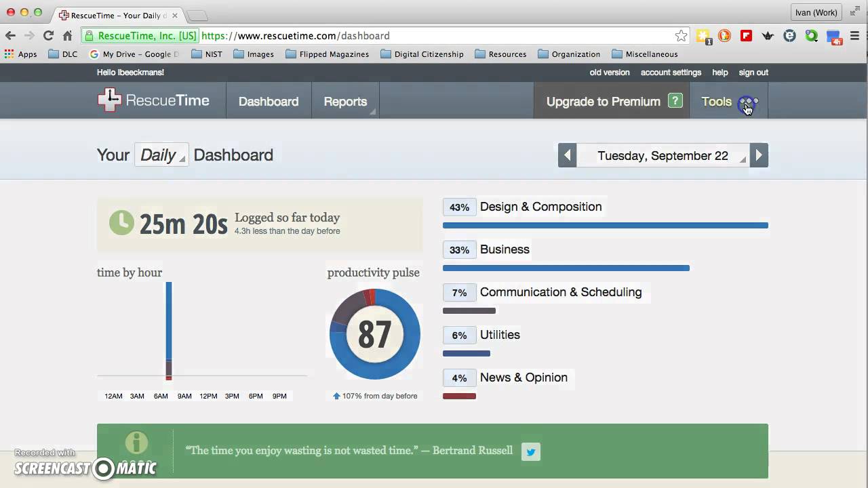868x488 pixels.
Task: Open the Utilities category
Action: (x=500, y=335)
